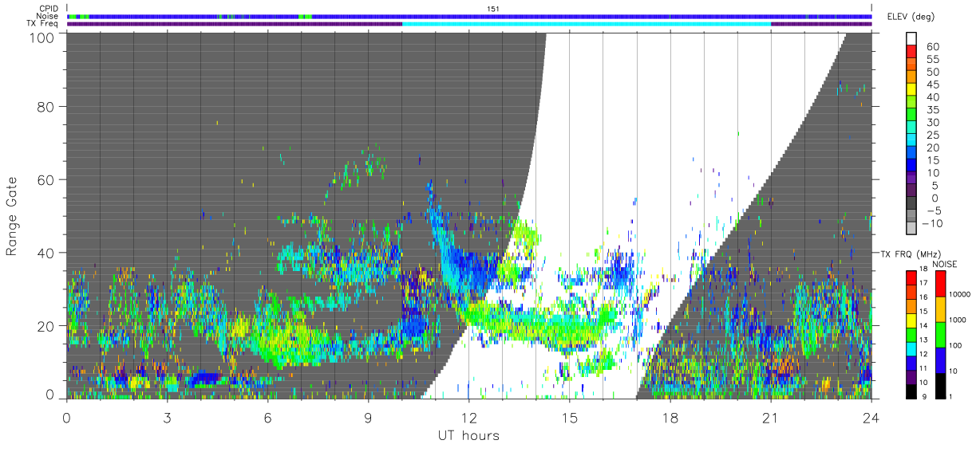Click the '30' label on the ELEV colorbar

coord(933,122)
